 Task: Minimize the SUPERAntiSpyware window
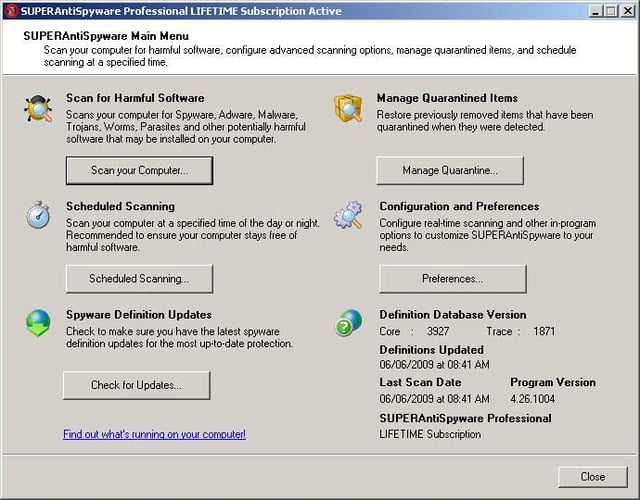[x=596, y=11]
